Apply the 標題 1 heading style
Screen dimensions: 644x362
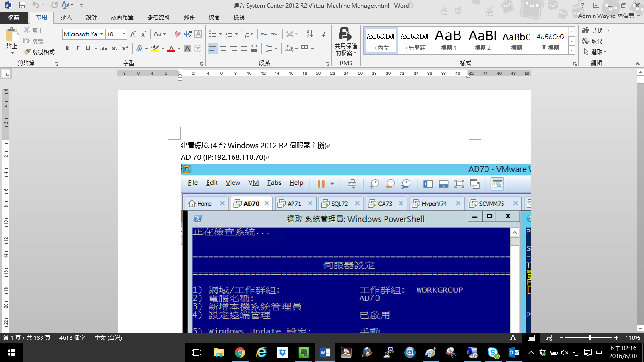[x=448, y=41]
